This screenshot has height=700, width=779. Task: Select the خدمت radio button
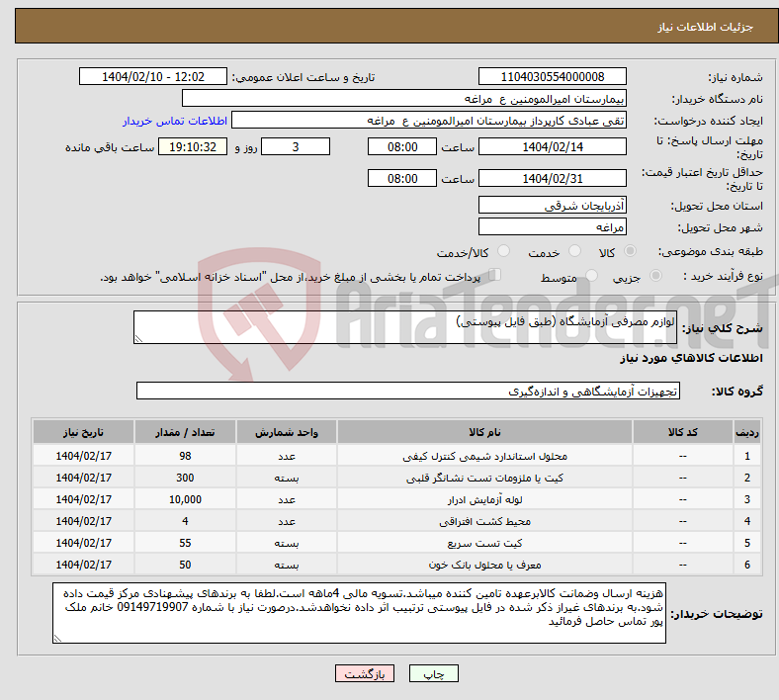(x=574, y=251)
